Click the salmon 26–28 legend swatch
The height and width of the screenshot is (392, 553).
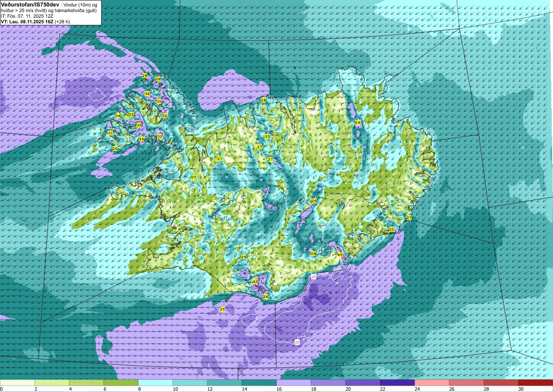click(467, 383)
